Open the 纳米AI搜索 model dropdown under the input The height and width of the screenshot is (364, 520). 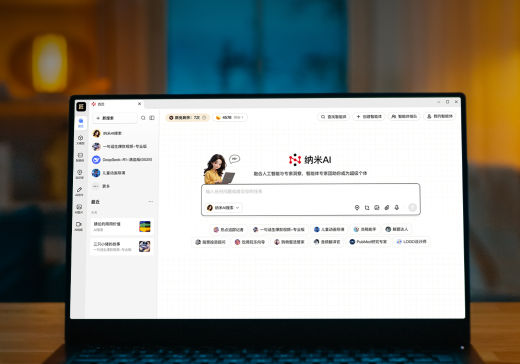pyautogui.click(x=223, y=207)
